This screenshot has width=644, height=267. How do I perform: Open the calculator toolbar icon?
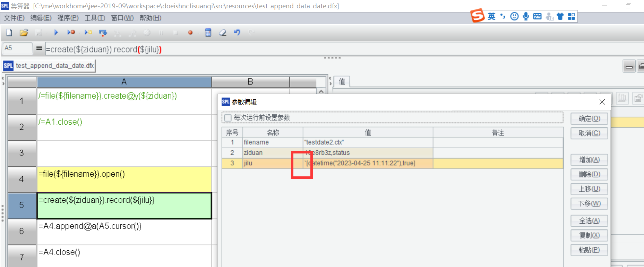click(x=208, y=33)
